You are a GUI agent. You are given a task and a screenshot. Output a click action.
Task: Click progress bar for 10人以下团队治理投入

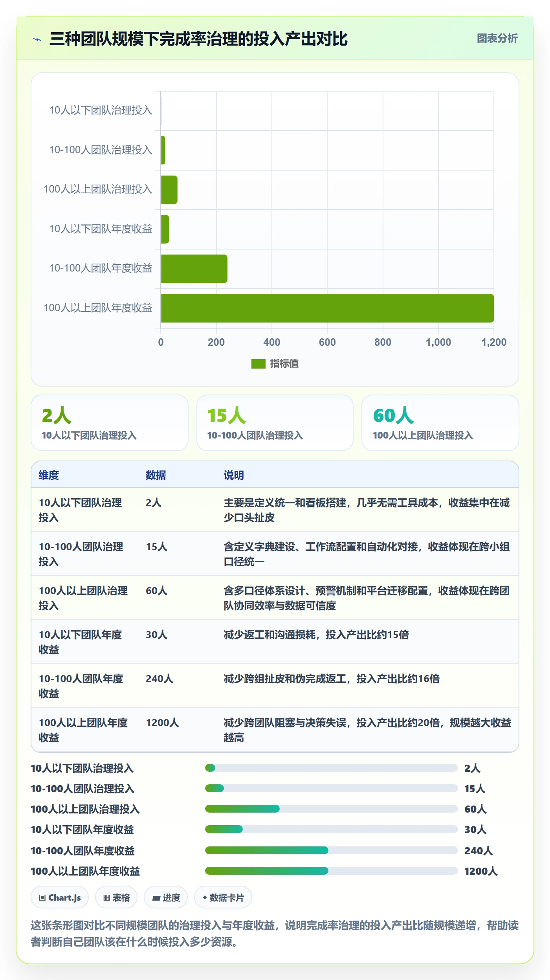(x=331, y=768)
